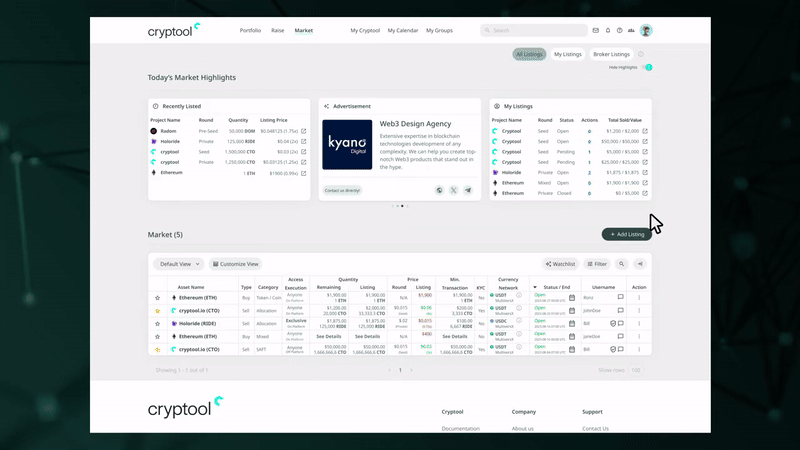
Task: Open action menu for JaneDoe row
Action: tap(639, 336)
